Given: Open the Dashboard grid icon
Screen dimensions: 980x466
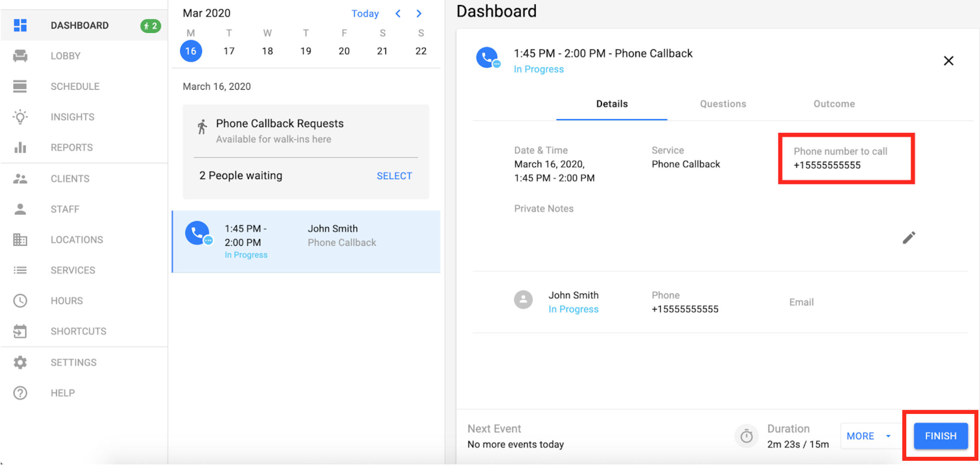Looking at the screenshot, I should tap(20, 25).
